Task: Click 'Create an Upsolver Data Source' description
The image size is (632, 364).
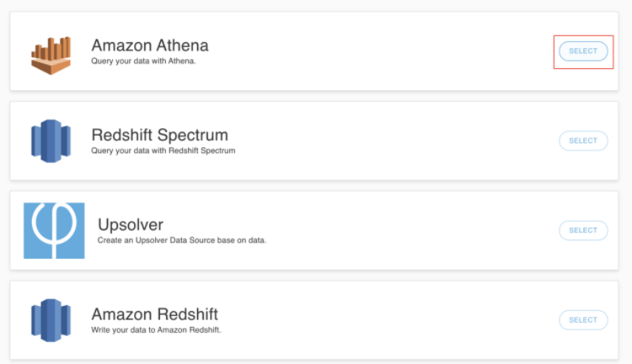Action: pos(182,240)
